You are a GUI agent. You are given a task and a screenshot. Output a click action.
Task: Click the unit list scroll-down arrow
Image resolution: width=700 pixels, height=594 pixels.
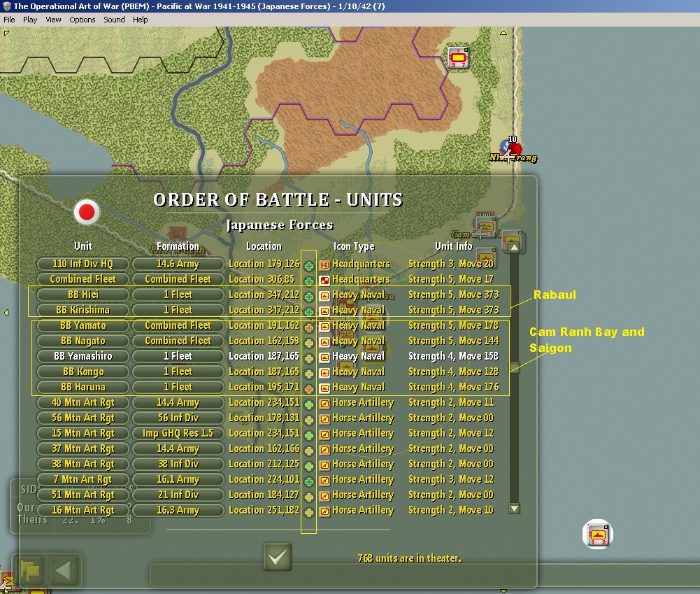coord(514,508)
